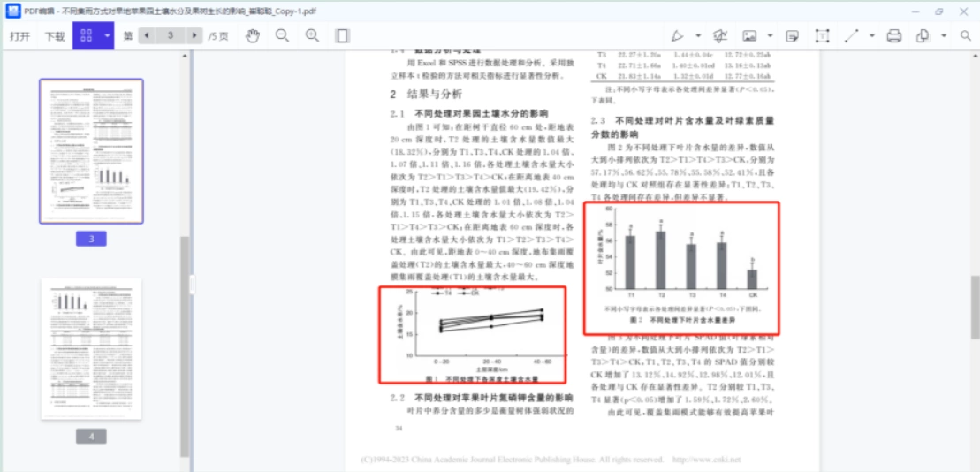
Task: Open the search magnifier icon
Action: pos(966,36)
